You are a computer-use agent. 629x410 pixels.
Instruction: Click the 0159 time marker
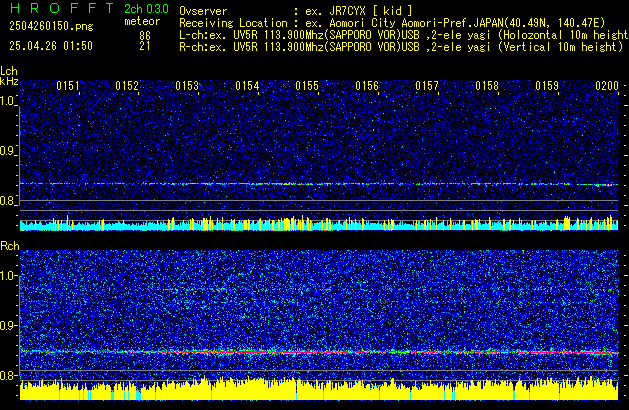[547, 86]
